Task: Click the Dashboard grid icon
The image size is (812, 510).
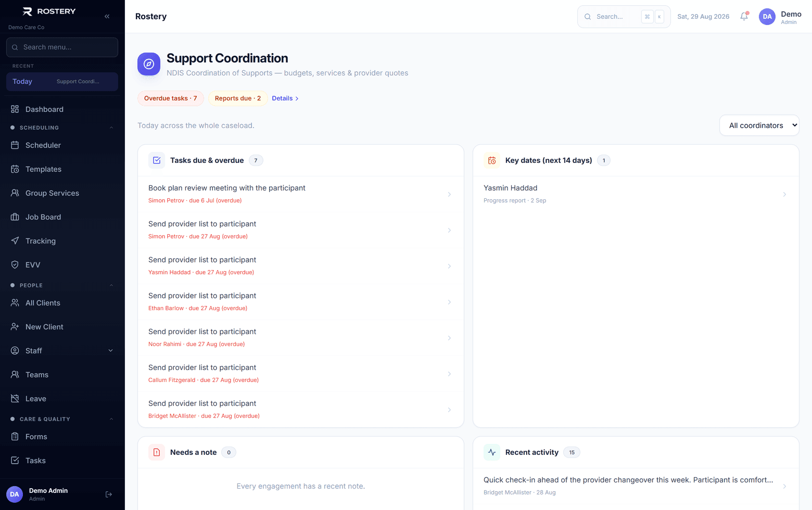Action: coord(15,109)
